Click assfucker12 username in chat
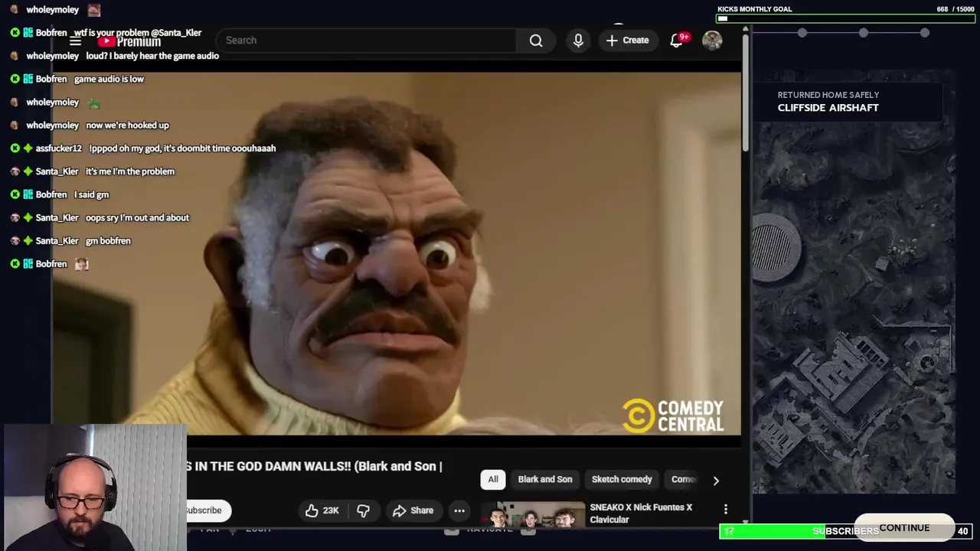Image resolution: width=980 pixels, height=551 pixels. coord(58,148)
